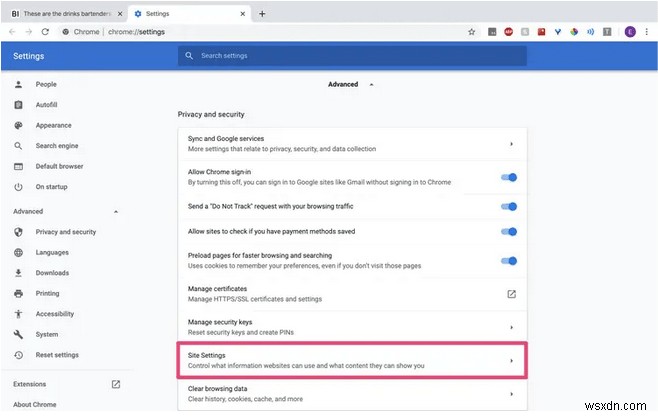The width and height of the screenshot is (658, 416).
Task: Reload the page
Action: point(47,32)
